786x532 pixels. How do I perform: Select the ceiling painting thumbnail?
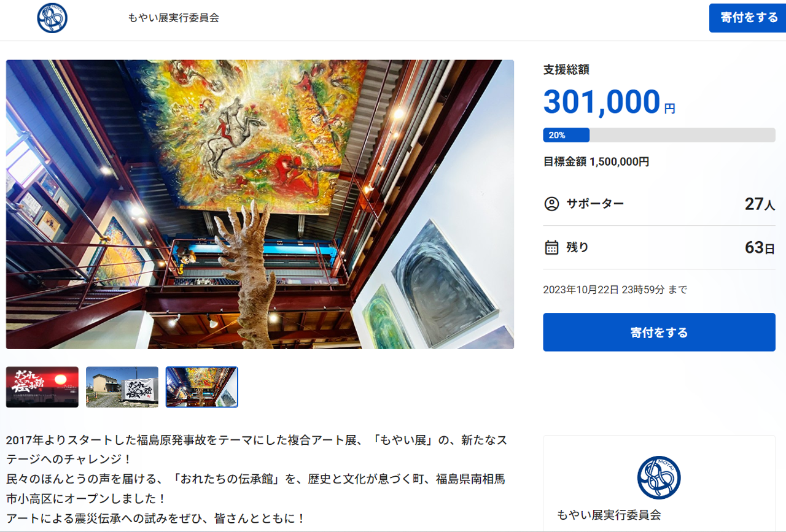coord(202,387)
